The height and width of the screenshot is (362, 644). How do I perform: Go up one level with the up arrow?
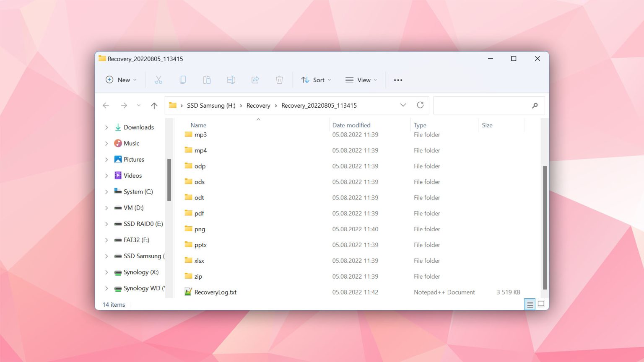(x=154, y=105)
